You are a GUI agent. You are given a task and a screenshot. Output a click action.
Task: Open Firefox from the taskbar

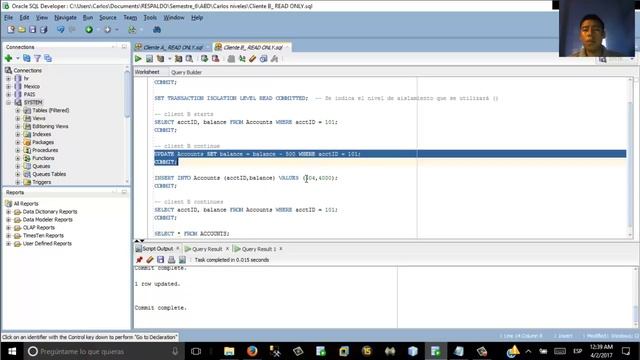(252, 351)
